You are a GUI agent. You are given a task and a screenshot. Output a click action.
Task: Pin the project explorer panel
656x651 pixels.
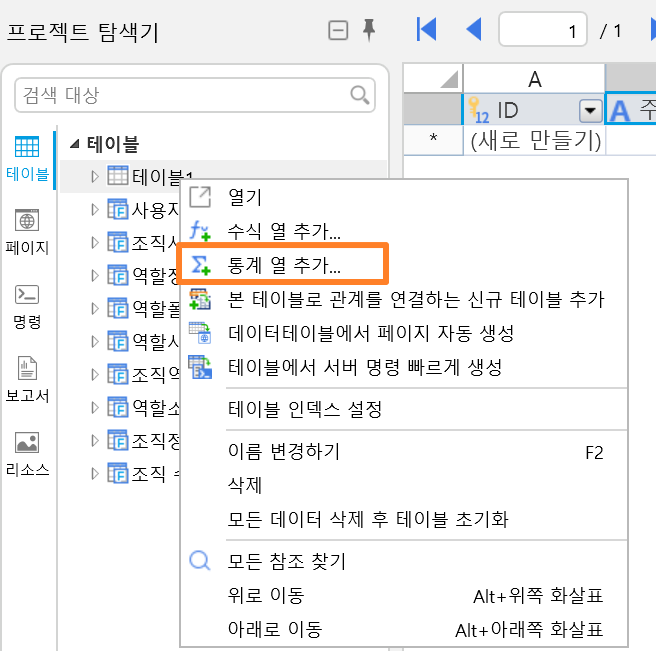point(369,30)
